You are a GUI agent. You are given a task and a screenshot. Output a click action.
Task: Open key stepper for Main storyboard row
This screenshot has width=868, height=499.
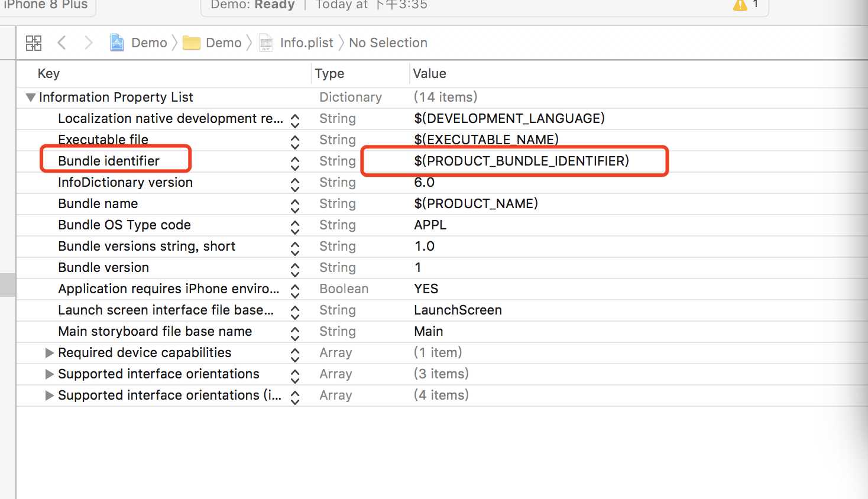295,333
